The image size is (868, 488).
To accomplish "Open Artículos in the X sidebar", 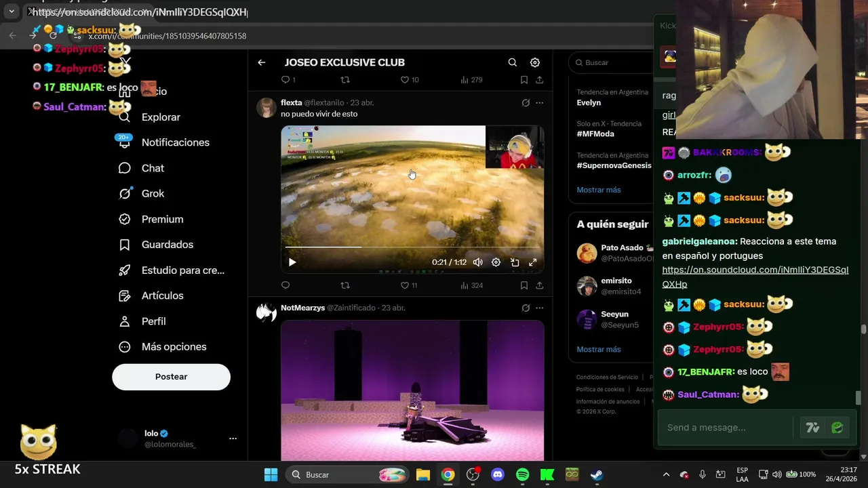I will (x=151, y=296).
